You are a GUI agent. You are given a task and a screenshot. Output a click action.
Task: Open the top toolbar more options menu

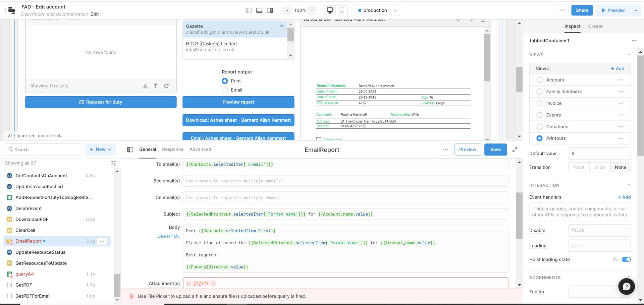click(x=562, y=10)
